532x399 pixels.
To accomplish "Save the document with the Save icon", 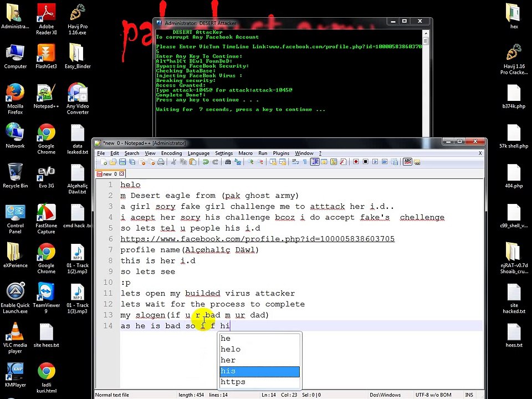I will tap(122, 162).
